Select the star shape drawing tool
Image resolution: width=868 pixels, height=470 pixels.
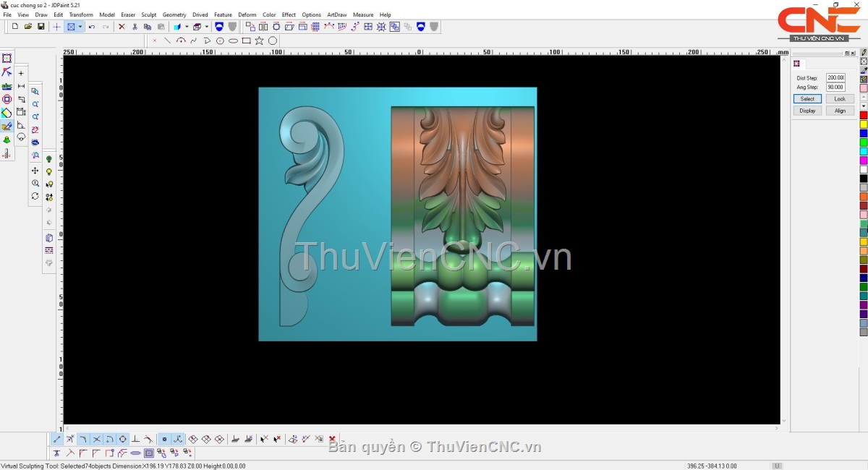(259, 41)
